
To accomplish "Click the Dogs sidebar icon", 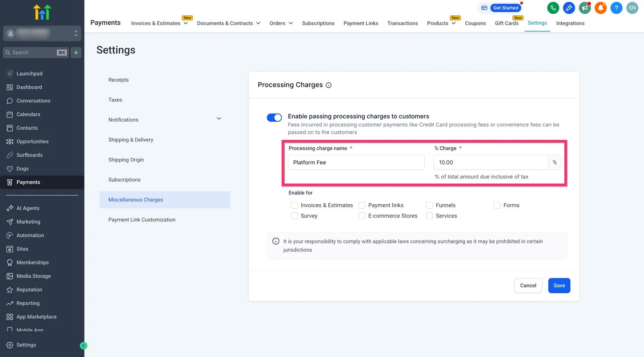I will coord(10,169).
